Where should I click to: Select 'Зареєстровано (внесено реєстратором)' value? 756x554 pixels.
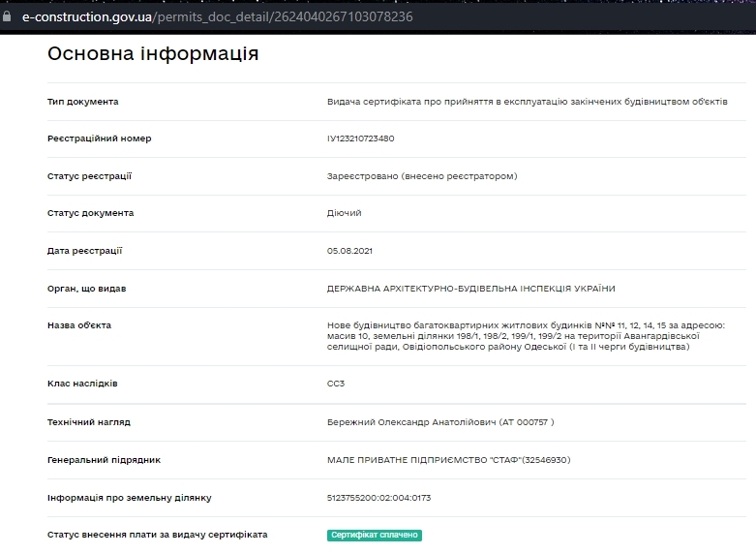point(422,176)
